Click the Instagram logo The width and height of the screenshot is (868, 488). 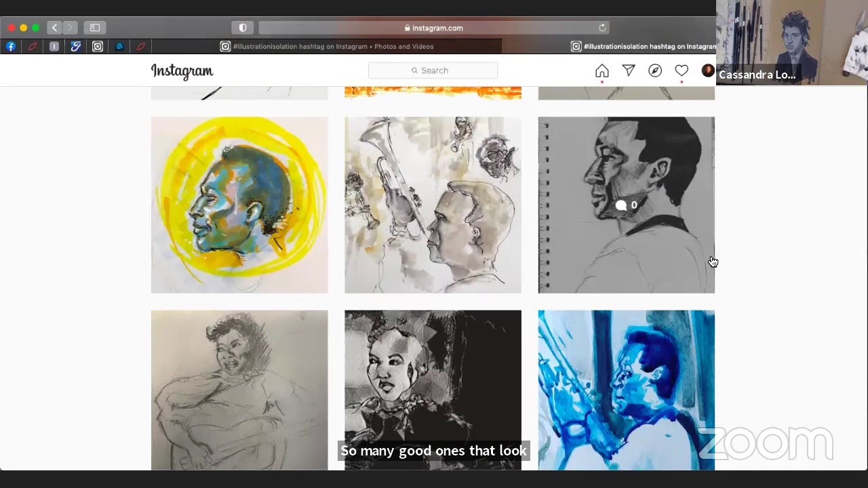coord(182,71)
